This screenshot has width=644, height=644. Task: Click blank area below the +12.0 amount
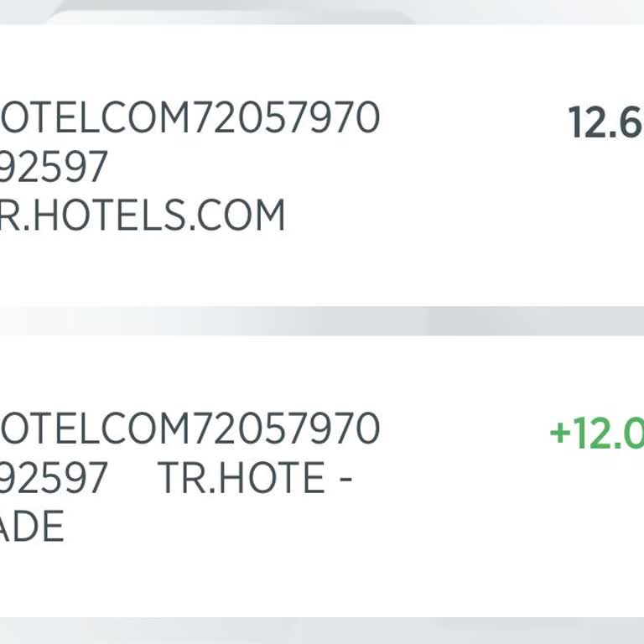tap(597, 520)
